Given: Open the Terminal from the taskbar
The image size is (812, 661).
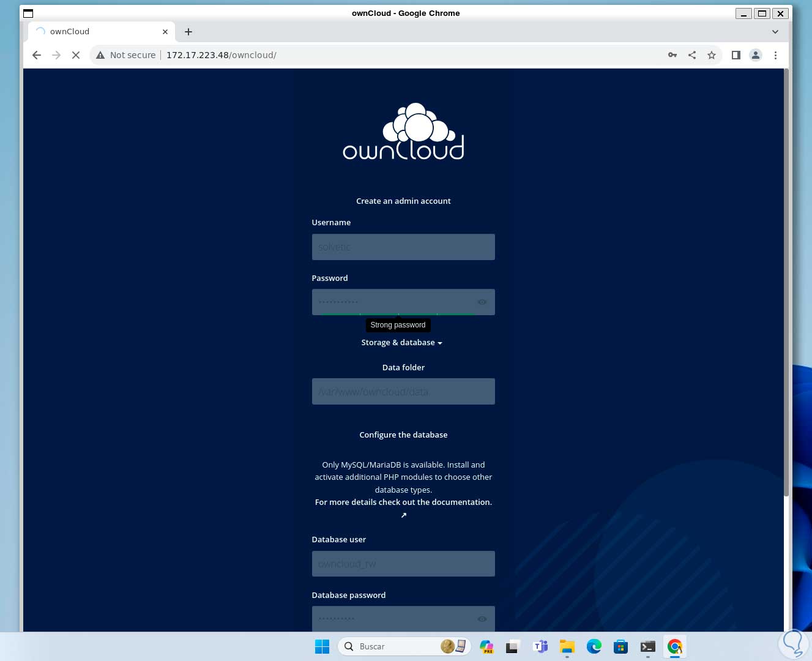Looking at the screenshot, I should click(x=648, y=646).
